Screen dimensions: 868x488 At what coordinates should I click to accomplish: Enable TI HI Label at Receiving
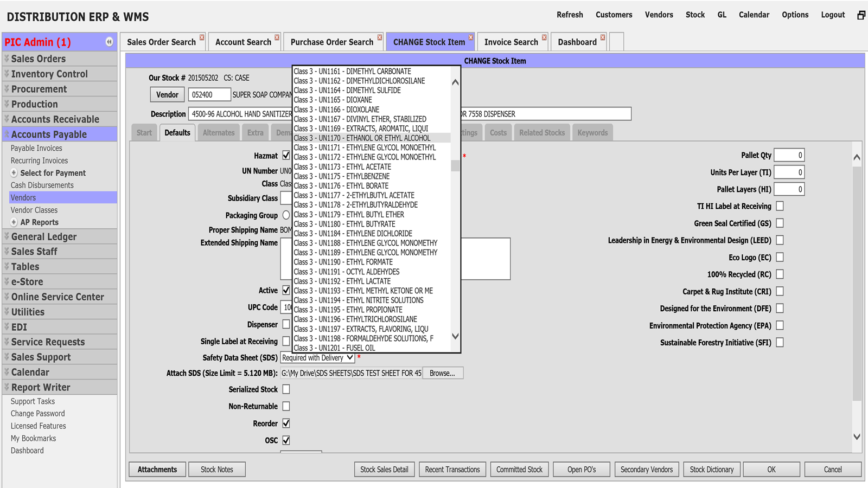coord(780,206)
